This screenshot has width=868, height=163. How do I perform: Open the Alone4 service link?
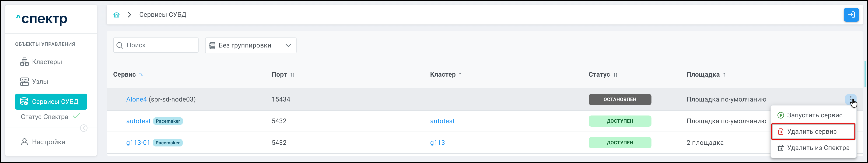[x=136, y=99]
